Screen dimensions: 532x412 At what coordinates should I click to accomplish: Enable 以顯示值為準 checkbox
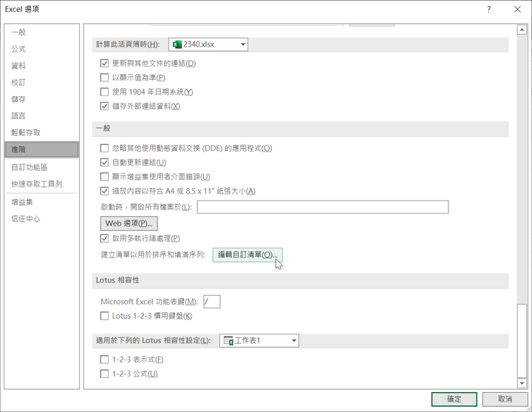(x=104, y=78)
